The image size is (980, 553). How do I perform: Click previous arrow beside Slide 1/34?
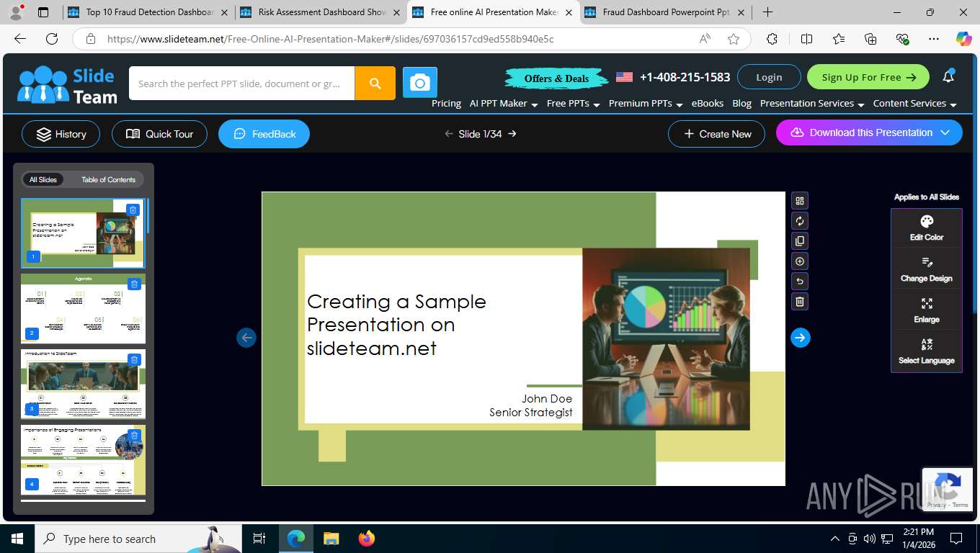pos(449,134)
